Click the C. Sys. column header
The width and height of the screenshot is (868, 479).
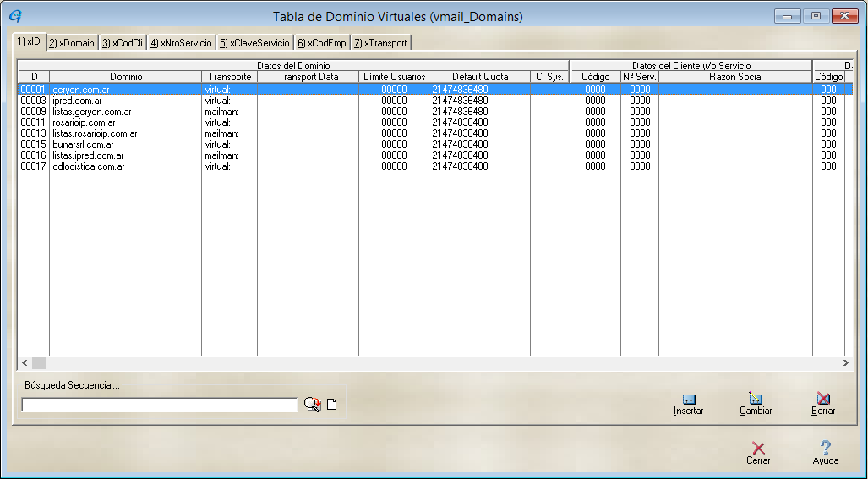coord(549,77)
